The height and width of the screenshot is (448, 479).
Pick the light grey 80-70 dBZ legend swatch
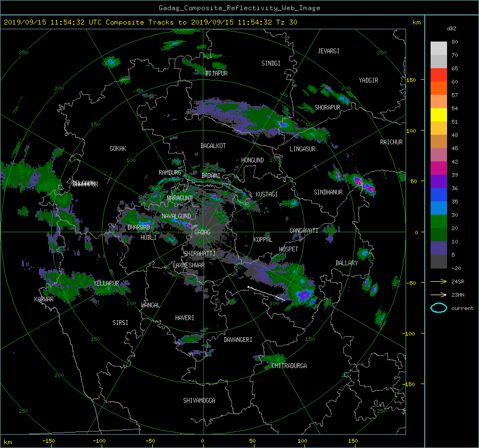click(439, 48)
